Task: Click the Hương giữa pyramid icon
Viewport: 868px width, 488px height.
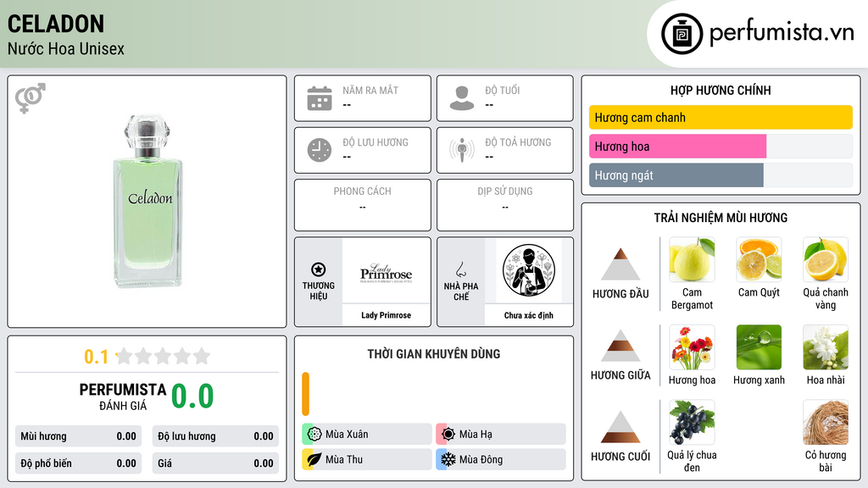Action: pyautogui.click(x=620, y=346)
